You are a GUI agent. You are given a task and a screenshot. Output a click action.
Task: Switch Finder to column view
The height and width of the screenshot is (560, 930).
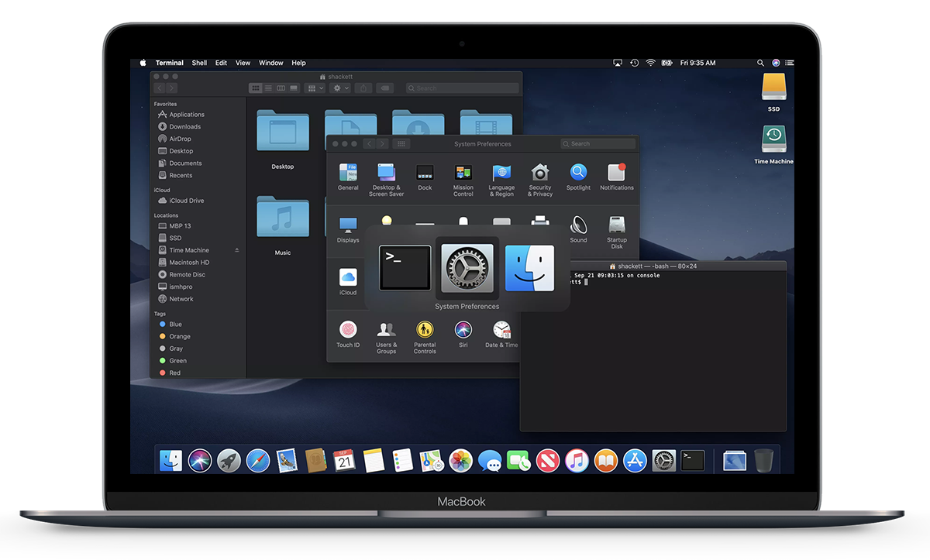pyautogui.click(x=281, y=88)
